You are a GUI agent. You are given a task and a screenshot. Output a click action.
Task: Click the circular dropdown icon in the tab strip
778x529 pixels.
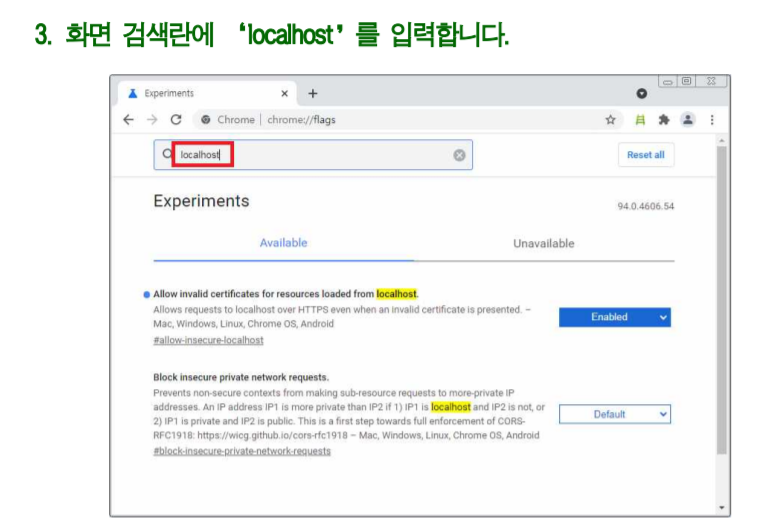pos(642,93)
